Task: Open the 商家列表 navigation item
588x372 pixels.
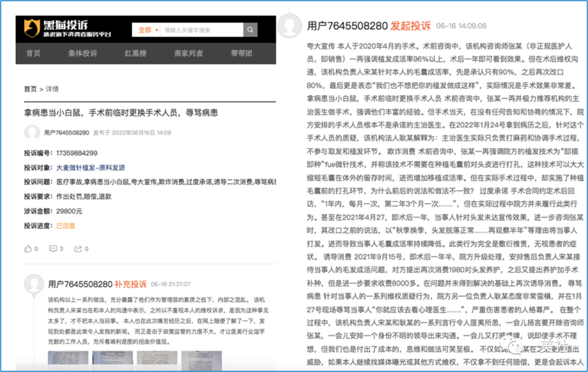Action: pos(188,53)
